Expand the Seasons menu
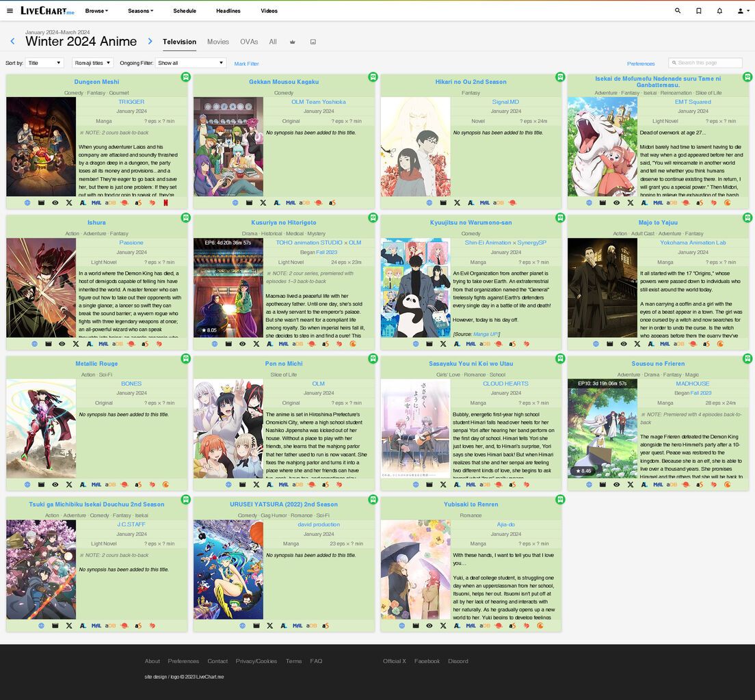Viewport: 755px width, 700px height. click(140, 10)
